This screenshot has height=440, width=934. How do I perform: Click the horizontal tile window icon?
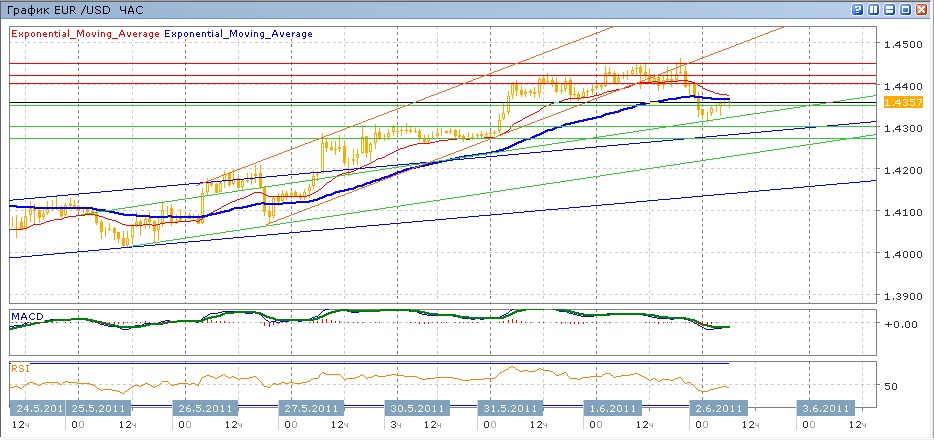889,8
